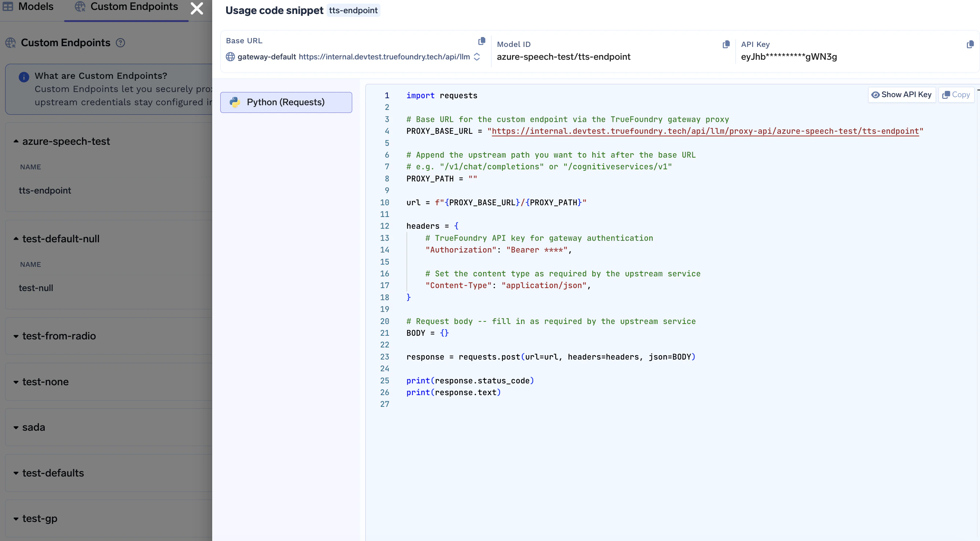
Task: Copy the Base URL using its copy icon
Action: (481, 41)
